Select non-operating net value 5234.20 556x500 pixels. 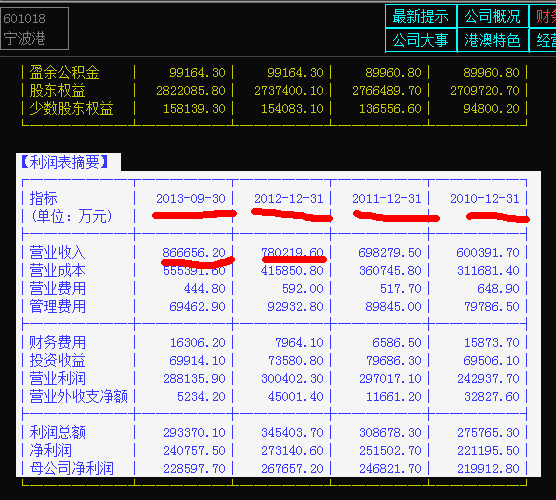(x=201, y=397)
